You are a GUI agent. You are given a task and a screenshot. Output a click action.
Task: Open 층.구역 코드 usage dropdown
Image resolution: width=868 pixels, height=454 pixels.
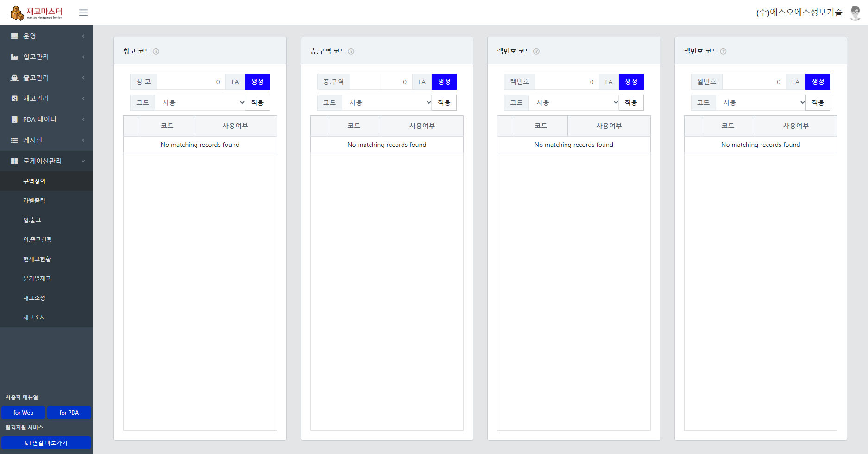coord(387,102)
